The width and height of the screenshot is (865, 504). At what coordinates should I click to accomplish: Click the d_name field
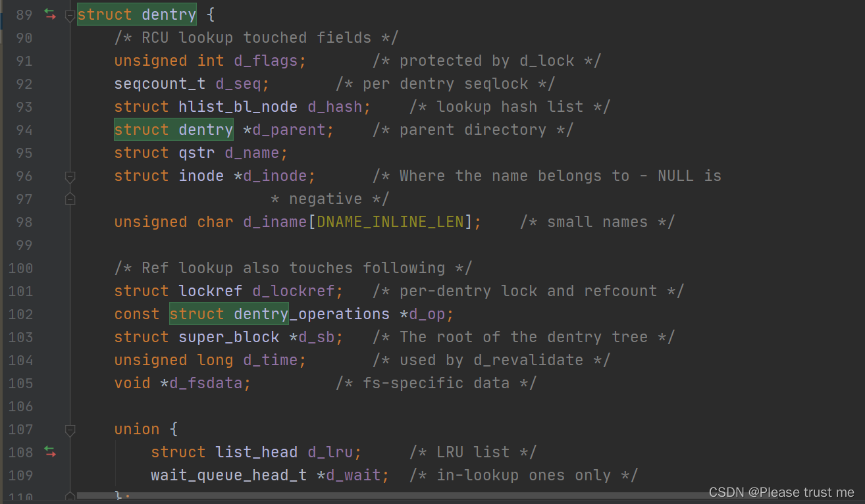252,153
